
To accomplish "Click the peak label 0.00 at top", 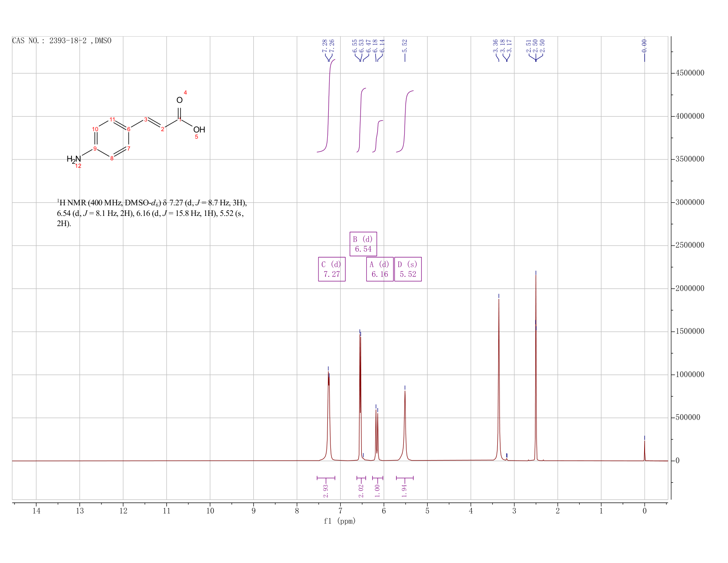I will (x=644, y=45).
